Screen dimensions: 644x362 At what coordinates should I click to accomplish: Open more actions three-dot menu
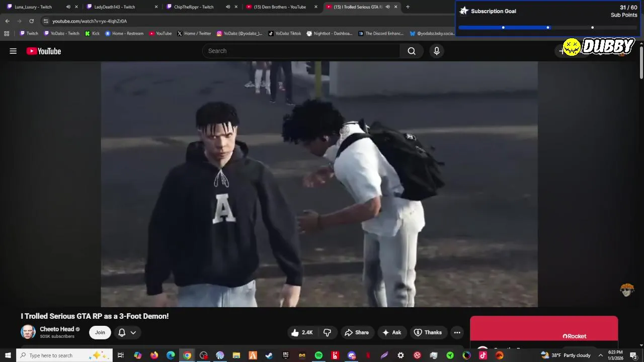point(457,332)
